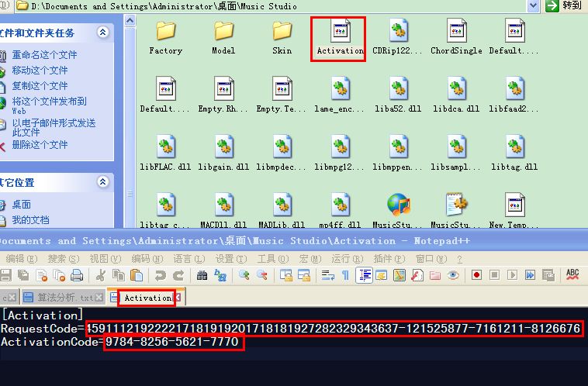
Task: Open the 插件(P) menu
Action: click(x=389, y=259)
